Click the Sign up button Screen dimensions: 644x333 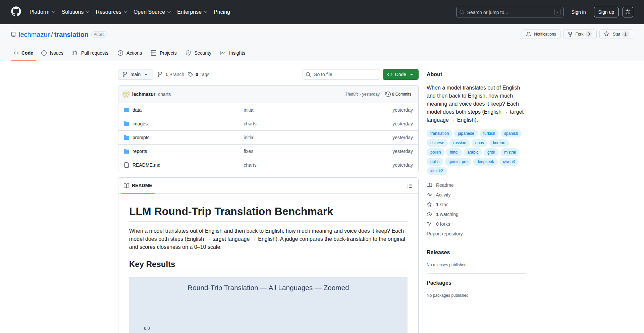tap(606, 12)
